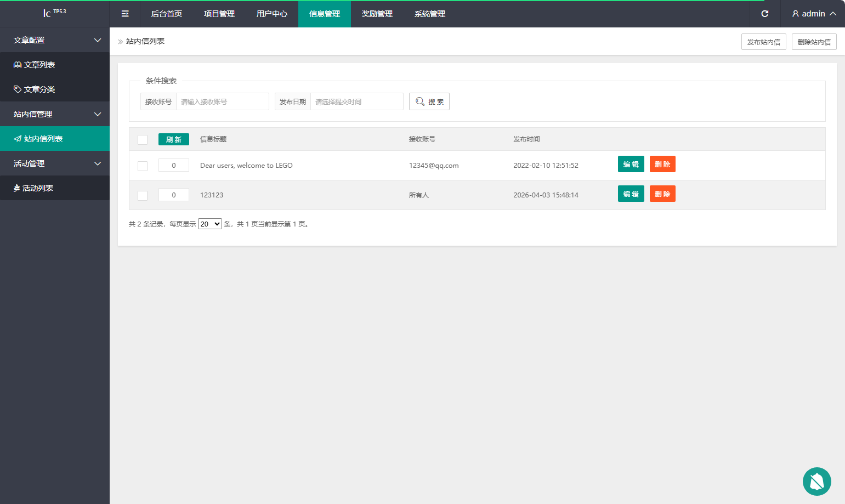Viewport: 845px width, 504px height.
Task: Open 活动列表 in sidebar
Action: pos(55,188)
